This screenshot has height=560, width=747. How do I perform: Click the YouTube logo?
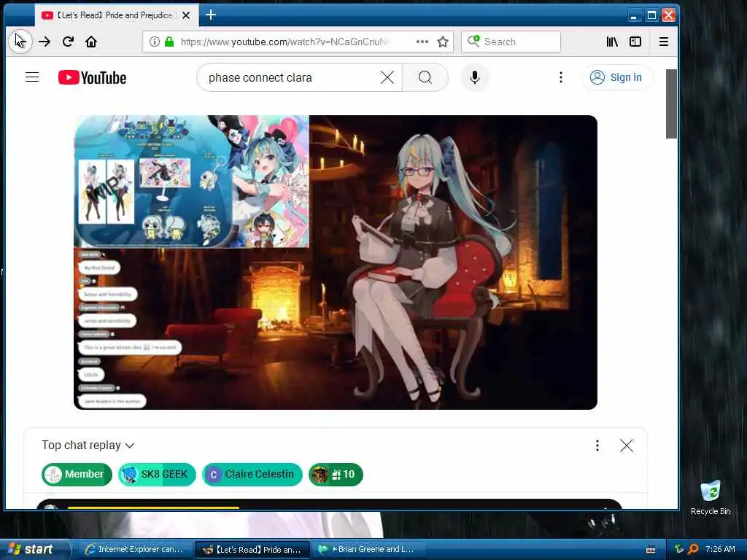pyautogui.click(x=93, y=77)
